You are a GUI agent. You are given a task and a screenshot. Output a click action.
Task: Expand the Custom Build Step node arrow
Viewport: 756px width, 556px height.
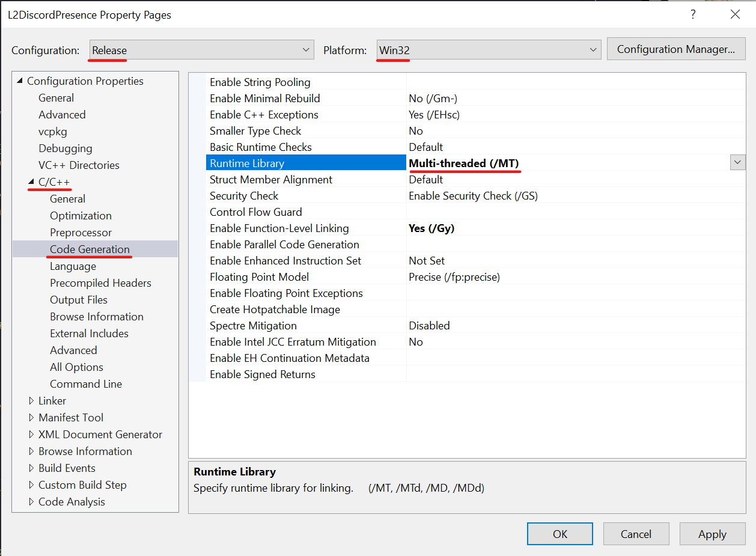[x=31, y=484]
